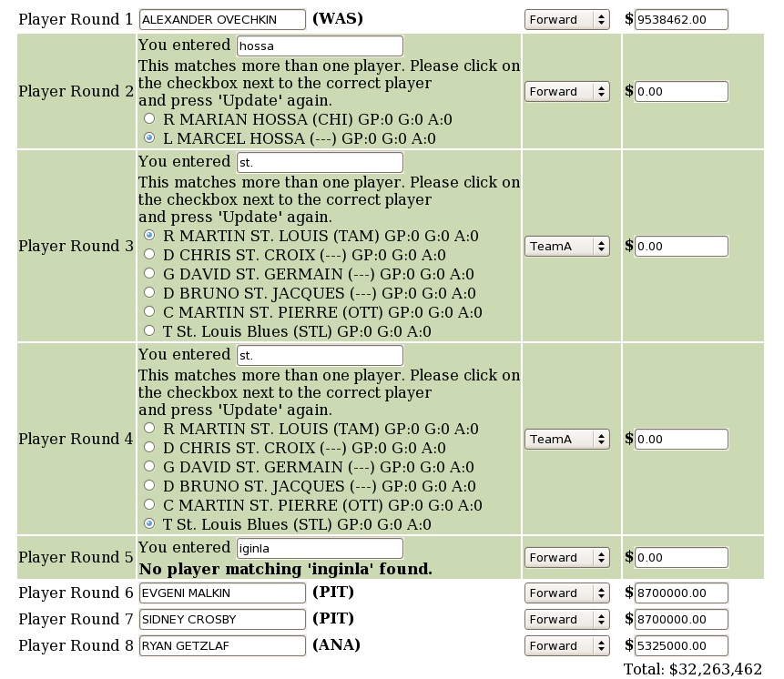Open the TeamA dropdown for Player Round 3
Screen dimensions: 784x679
[x=567, y=247]
